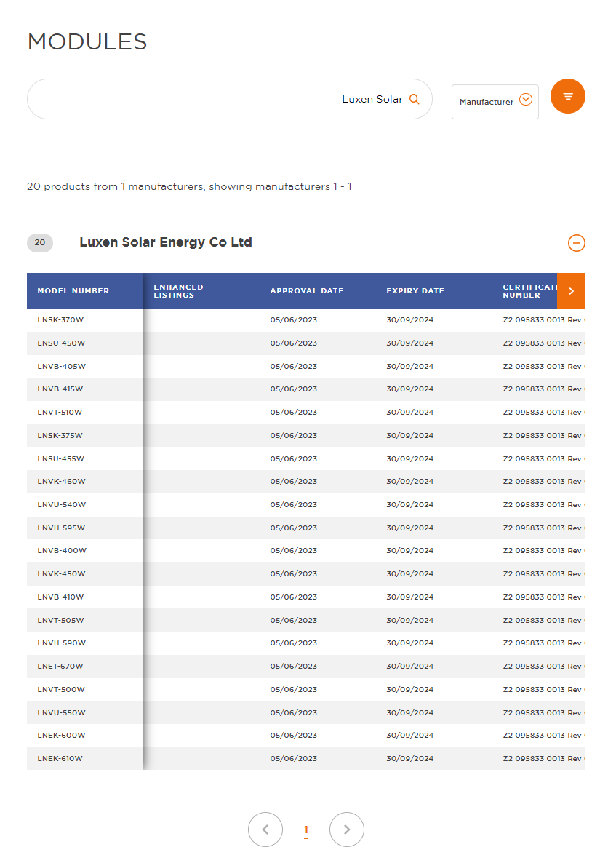Click certificate number in LNEK-600W row
The height and width of the screenshot is (863, 616).
[544, 736]
